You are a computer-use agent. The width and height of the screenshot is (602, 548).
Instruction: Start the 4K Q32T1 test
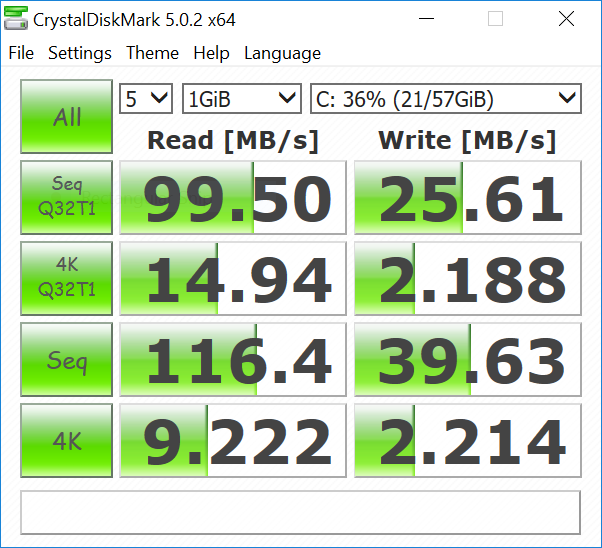pos(67,278)
